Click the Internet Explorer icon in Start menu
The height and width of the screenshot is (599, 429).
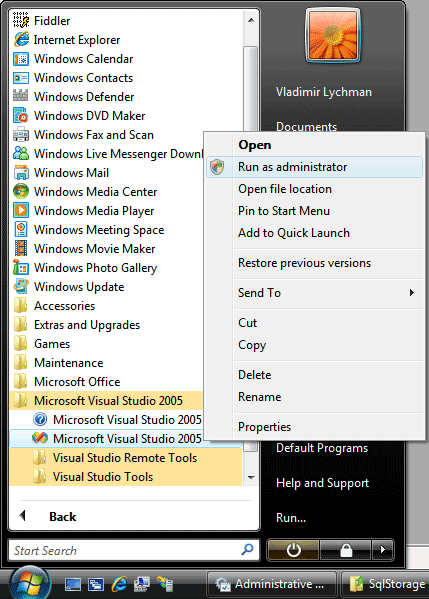tap(21, 39)
